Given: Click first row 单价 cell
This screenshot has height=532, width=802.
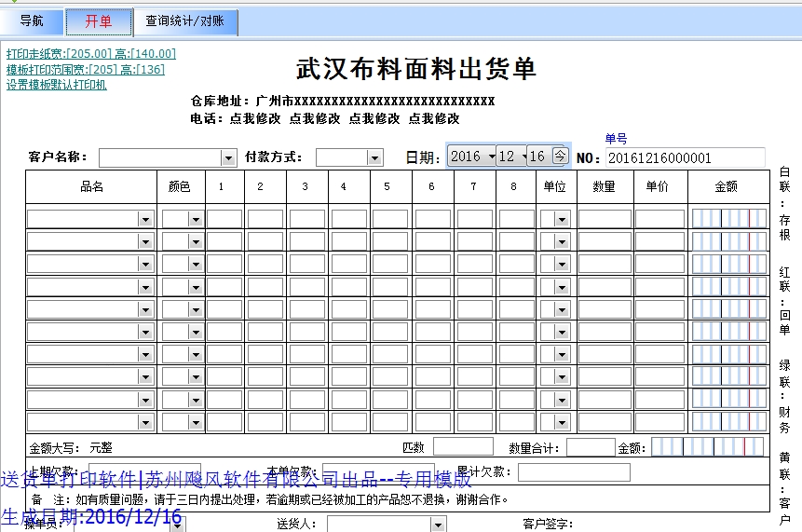Looking at the screenshot, I should (x=659, y=219).
